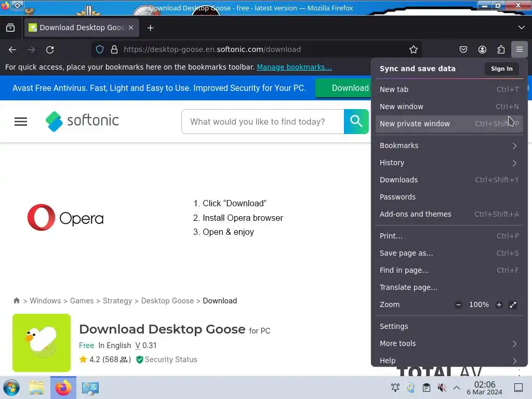532x399 pixels.
Task: Click the Security Status badge
Action: tap(167, 360)
